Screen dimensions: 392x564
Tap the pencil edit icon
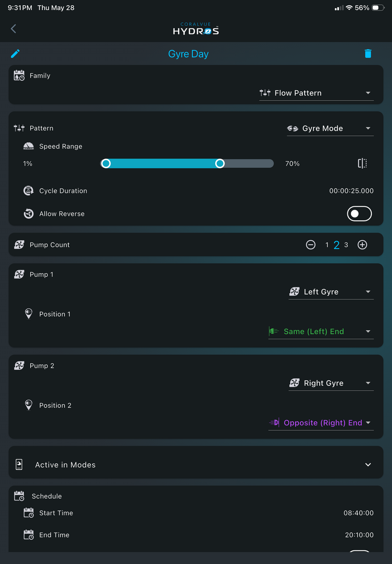click(x=15, y=54)
